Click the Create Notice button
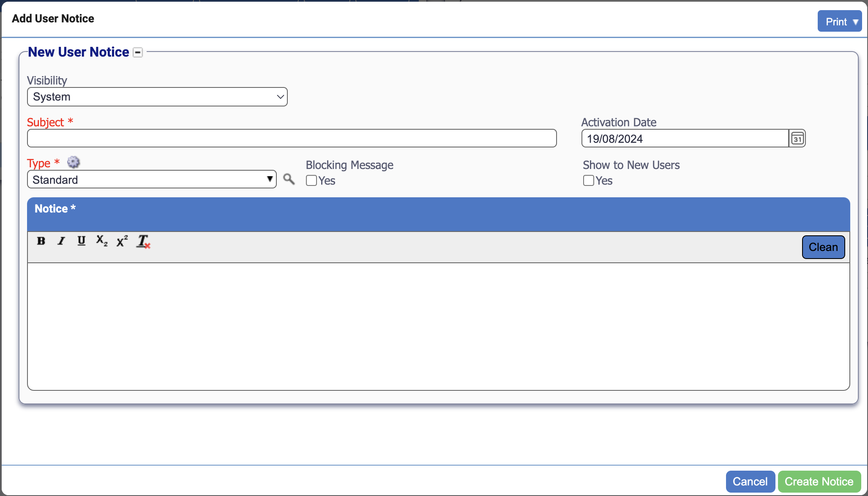Viewport: 868px width, 496px height. 819,482
